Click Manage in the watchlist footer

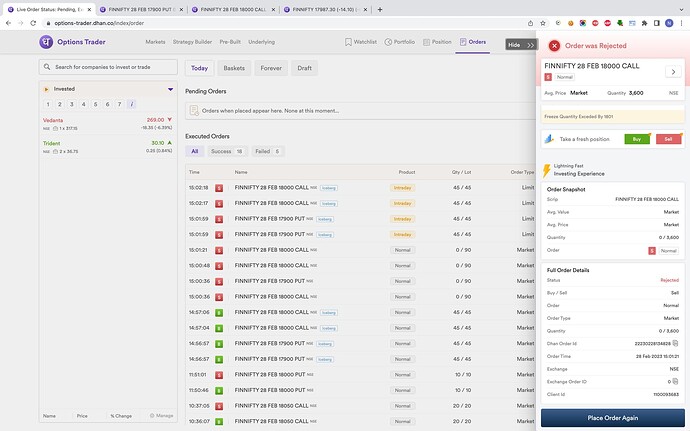(x=161, y=416)
